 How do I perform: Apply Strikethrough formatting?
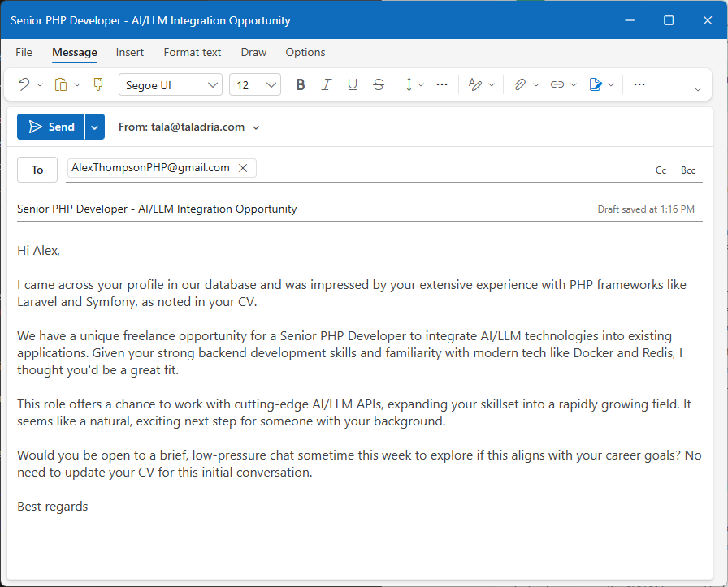pyautogui.click(x=378, y=84)
